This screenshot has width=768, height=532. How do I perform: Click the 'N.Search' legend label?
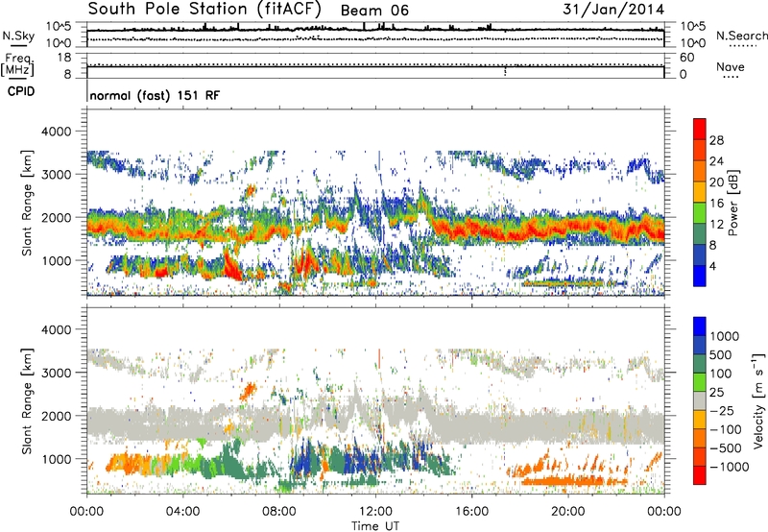pyautogui.click(x=742, y=36)
